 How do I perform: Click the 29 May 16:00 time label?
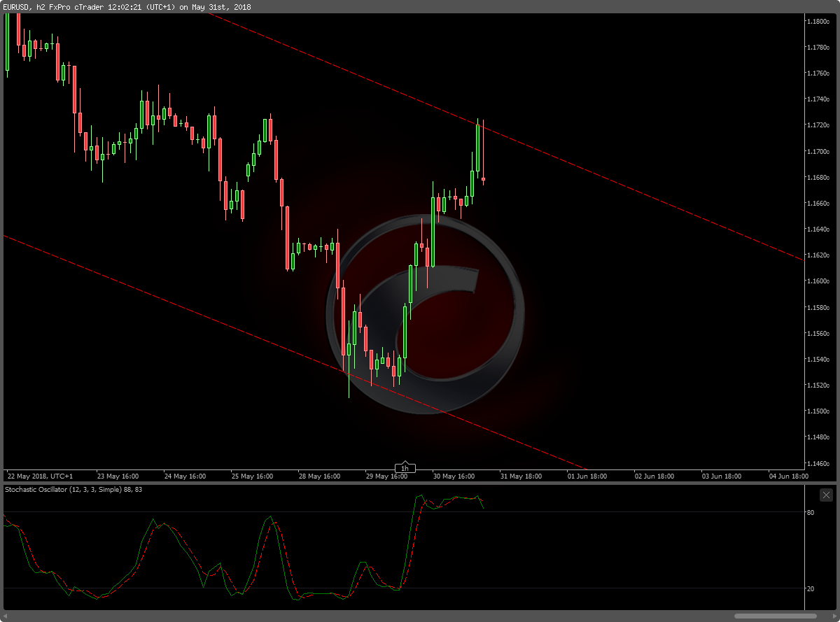coord(386,476)
